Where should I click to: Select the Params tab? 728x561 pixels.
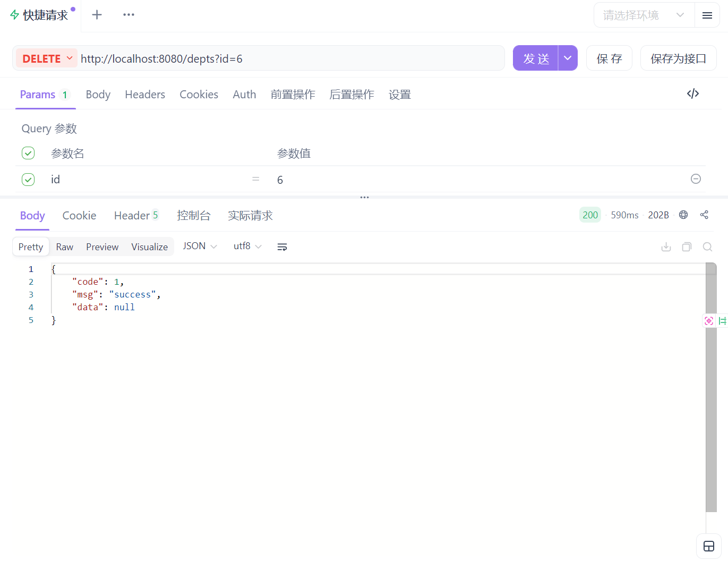(45, 95)
